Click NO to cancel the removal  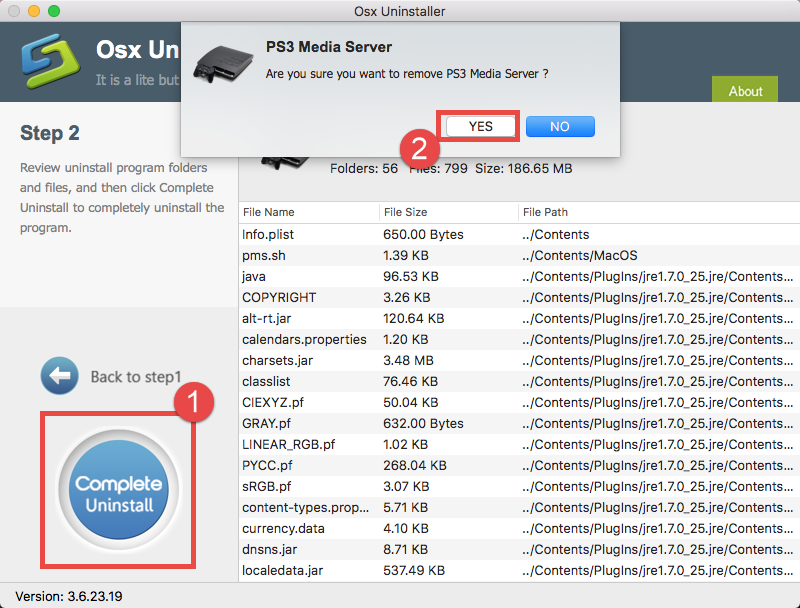(559, 126)
